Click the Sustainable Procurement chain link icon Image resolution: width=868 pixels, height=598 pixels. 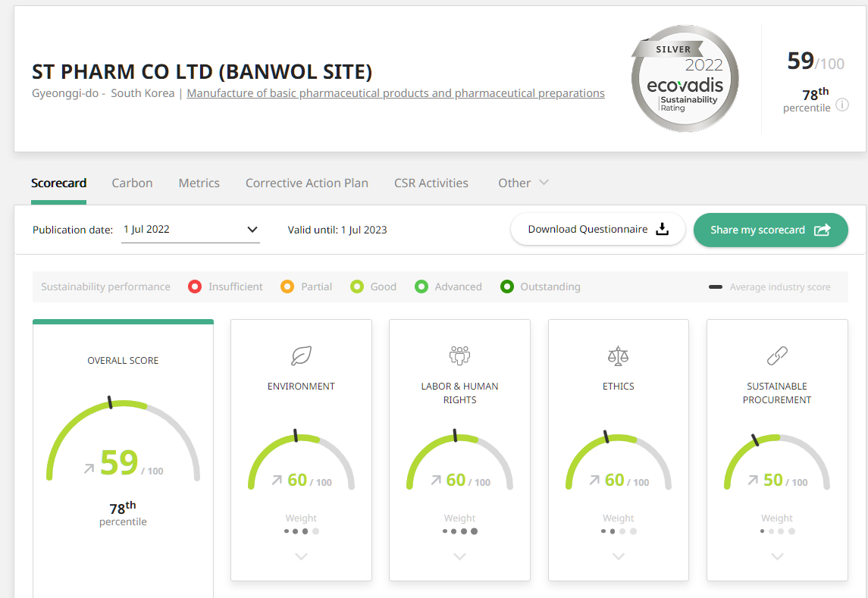coord(777,355)
